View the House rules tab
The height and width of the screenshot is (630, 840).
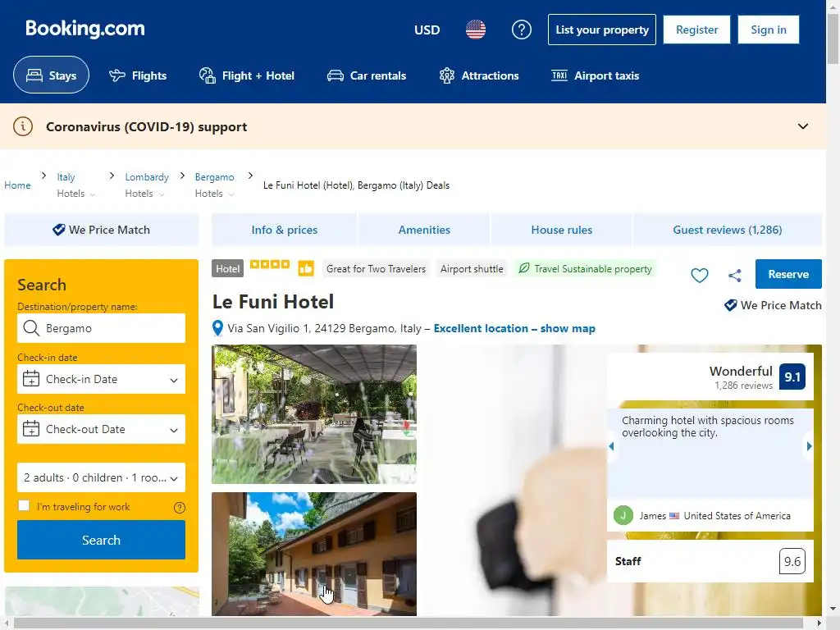[x=561, y=230]
